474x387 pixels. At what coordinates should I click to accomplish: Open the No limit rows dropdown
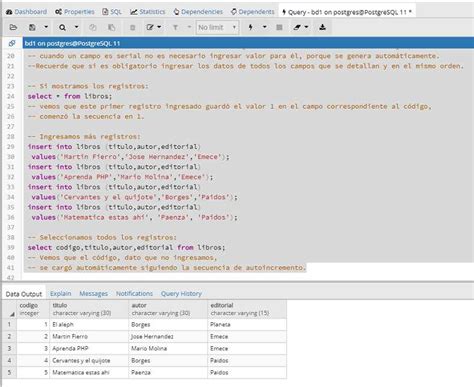pyautogui.click(x=217, y=27)
